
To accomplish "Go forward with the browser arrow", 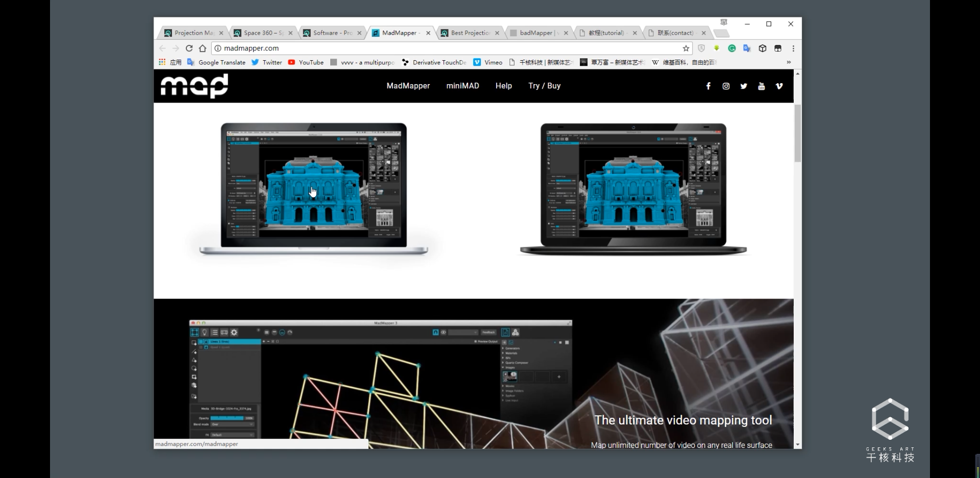I will pos(176,48).
